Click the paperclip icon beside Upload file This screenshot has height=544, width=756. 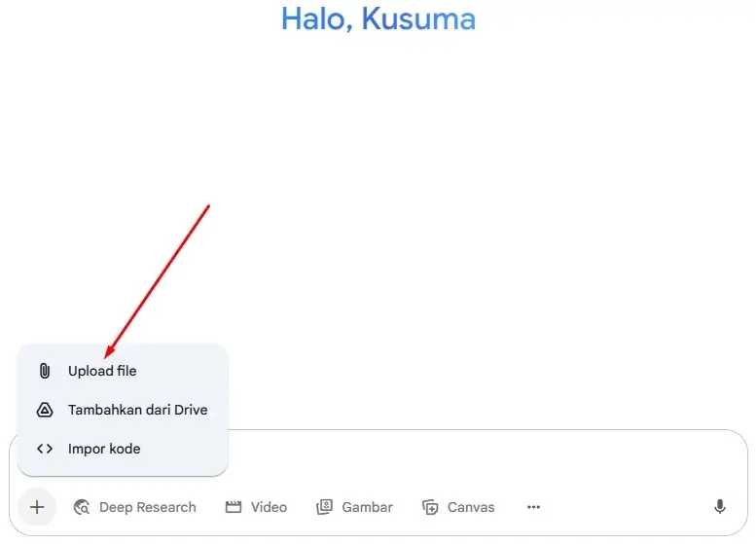(x=45, y=371)
